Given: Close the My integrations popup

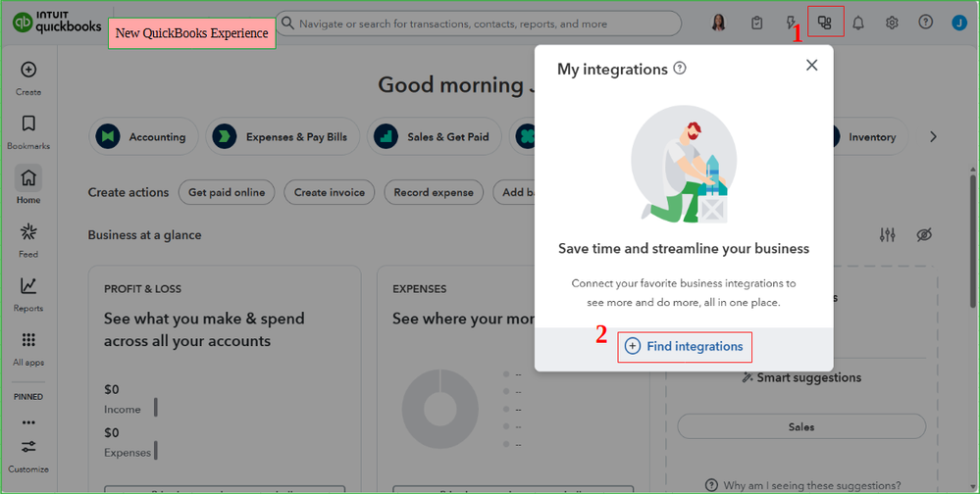Looking at the screenshot, I should point(812,65).
